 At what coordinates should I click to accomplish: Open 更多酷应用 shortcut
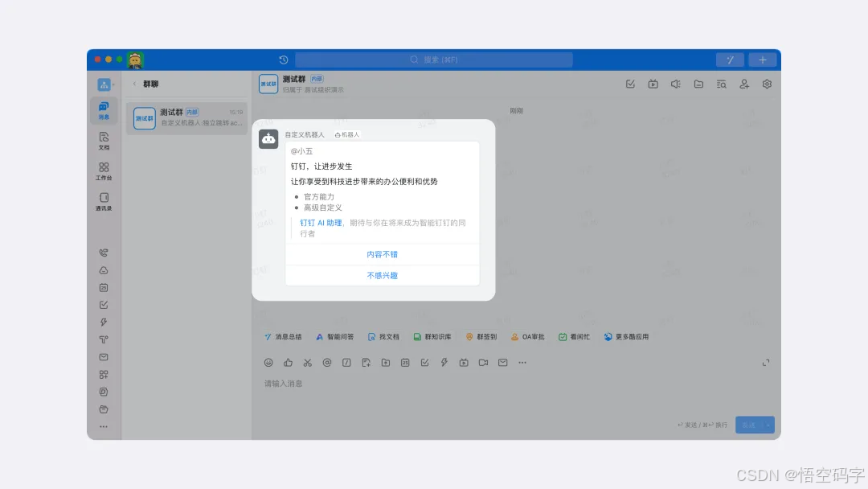[x=626, y=337]
